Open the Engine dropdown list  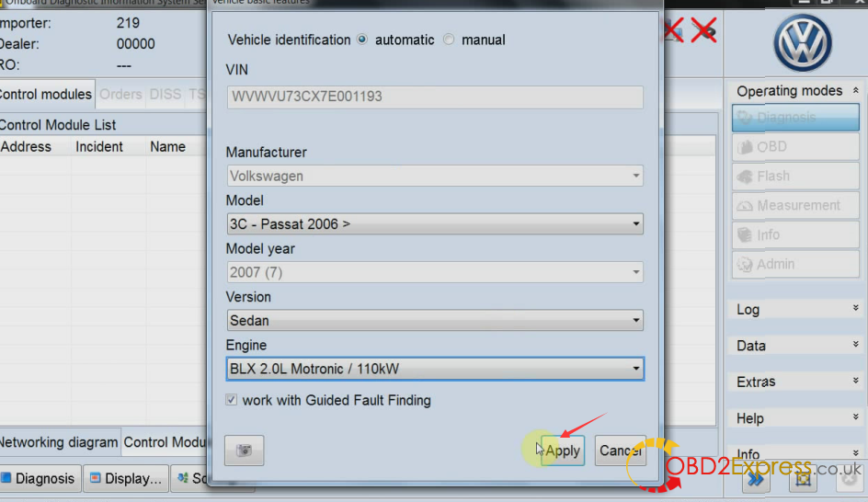click(435, 369)
